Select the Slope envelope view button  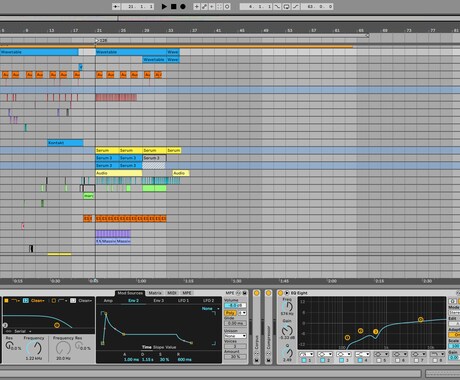click(158, 347)
